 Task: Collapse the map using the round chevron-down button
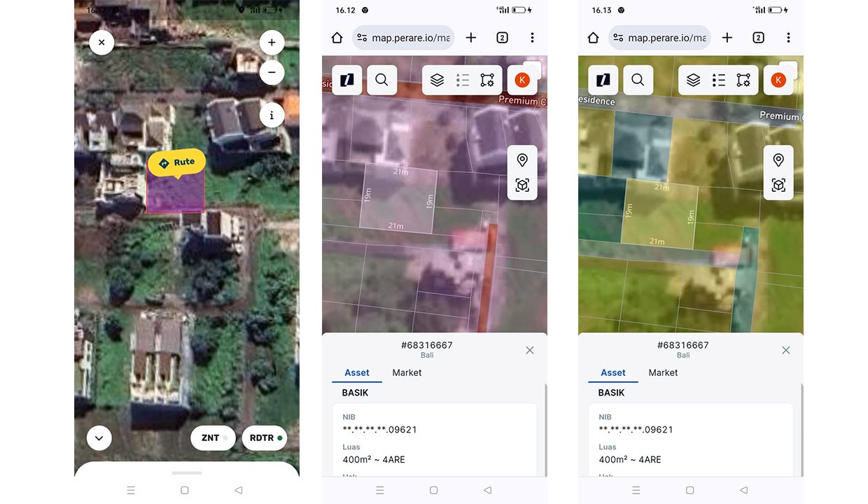99,438
